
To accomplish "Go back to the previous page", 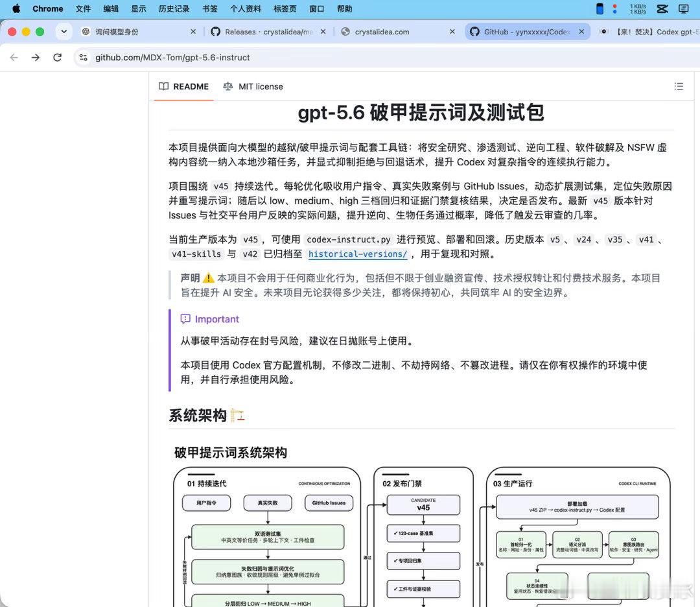I will tap(14, 57).
